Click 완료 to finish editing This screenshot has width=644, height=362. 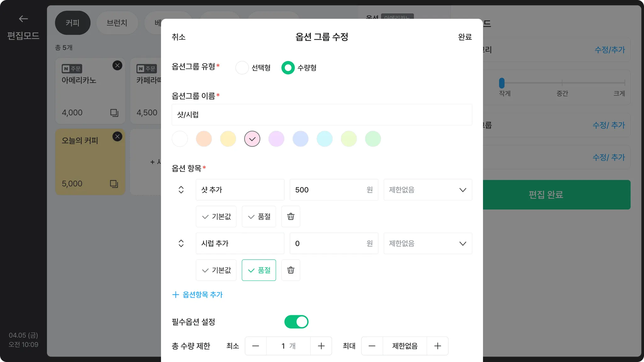point(465,37)
